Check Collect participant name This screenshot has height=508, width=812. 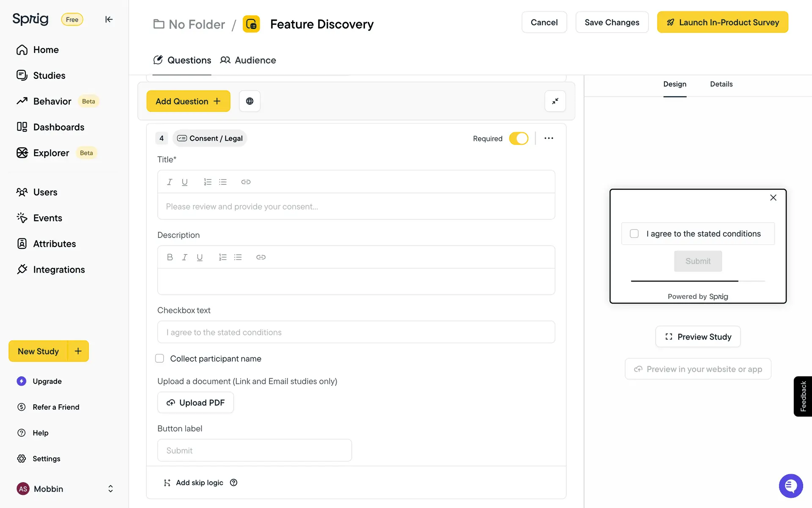159,359
